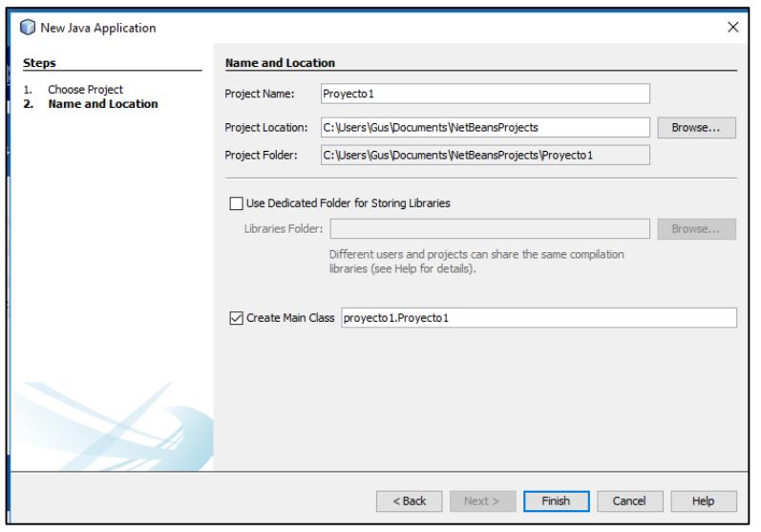Select the Project Folder path field
Screen dimensions: 761x532
485,155
